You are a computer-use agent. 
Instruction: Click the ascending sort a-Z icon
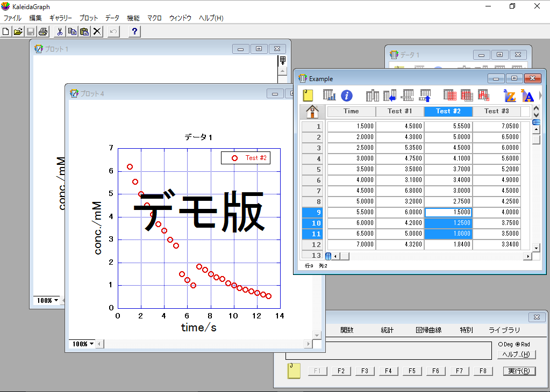[510, 95]
